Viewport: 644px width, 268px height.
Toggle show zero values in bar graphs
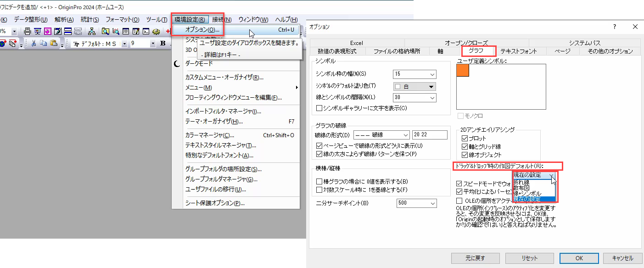click(320, 182)
